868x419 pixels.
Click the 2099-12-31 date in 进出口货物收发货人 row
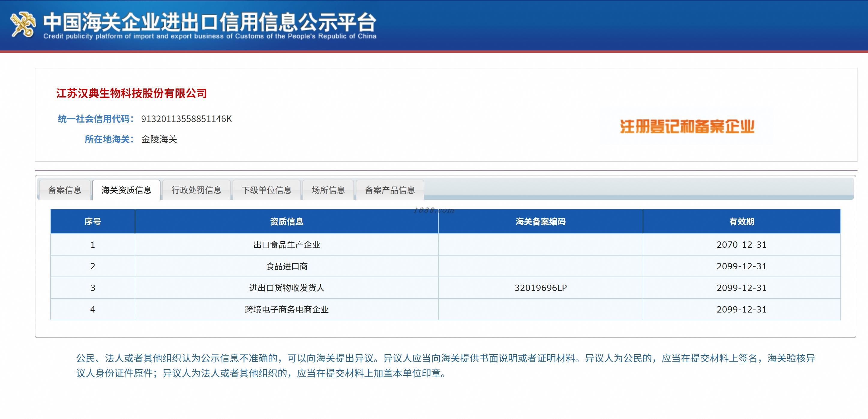pyautogui.click(x=742, y=288)
